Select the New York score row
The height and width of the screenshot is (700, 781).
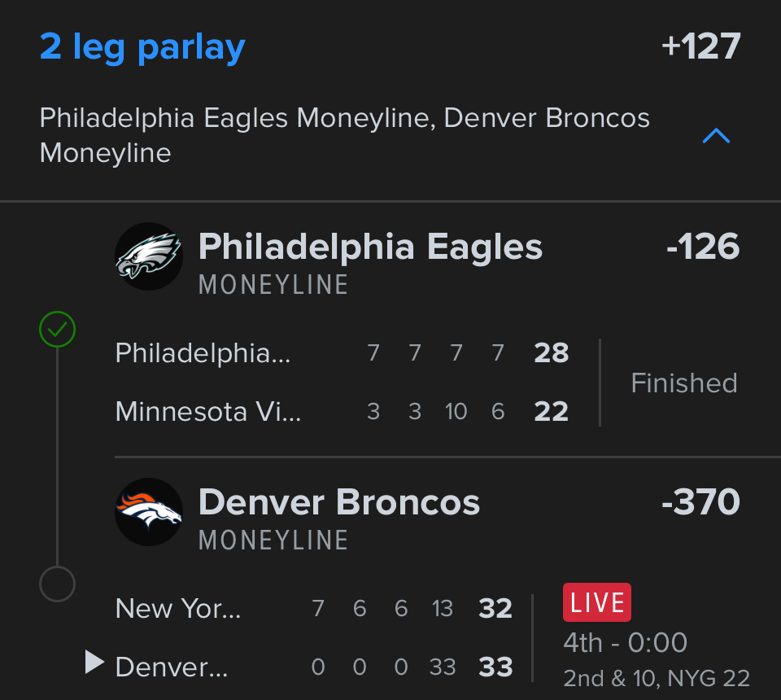click(x=313, y=608)
